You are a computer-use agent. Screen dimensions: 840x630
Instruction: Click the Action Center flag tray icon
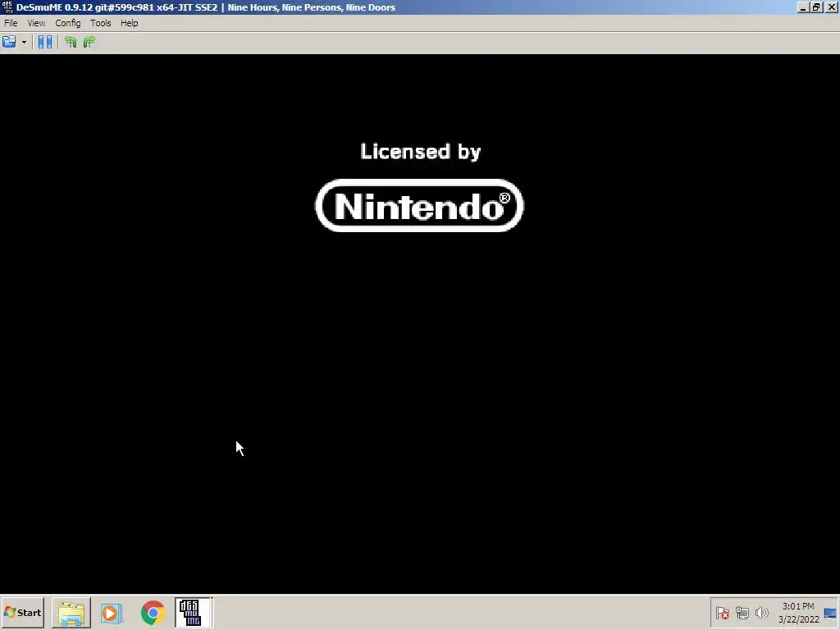[x=722, y=612]
